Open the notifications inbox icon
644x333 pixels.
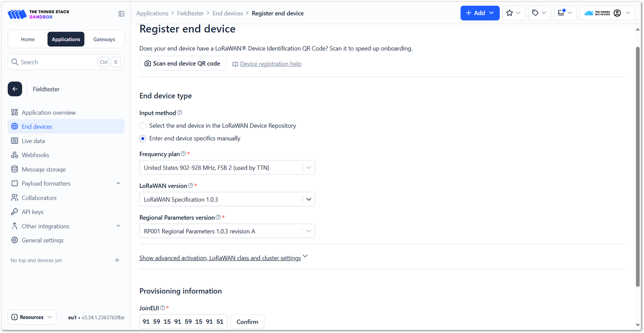coord(565,13)
